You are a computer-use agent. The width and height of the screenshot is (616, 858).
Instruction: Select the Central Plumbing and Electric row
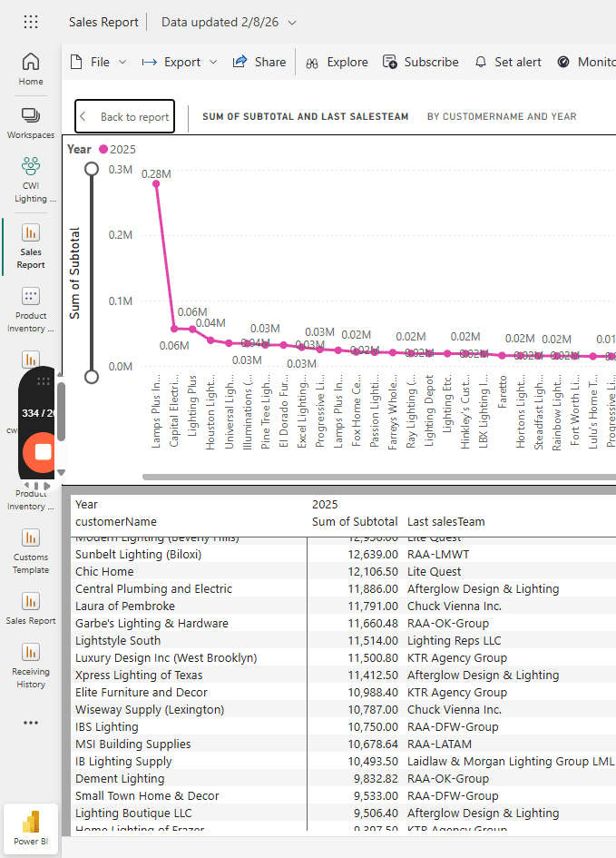pos(345,588)
